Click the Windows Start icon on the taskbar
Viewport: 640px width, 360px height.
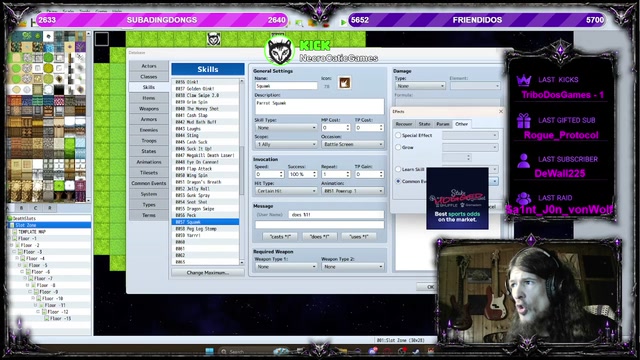[x=209, y=351]
